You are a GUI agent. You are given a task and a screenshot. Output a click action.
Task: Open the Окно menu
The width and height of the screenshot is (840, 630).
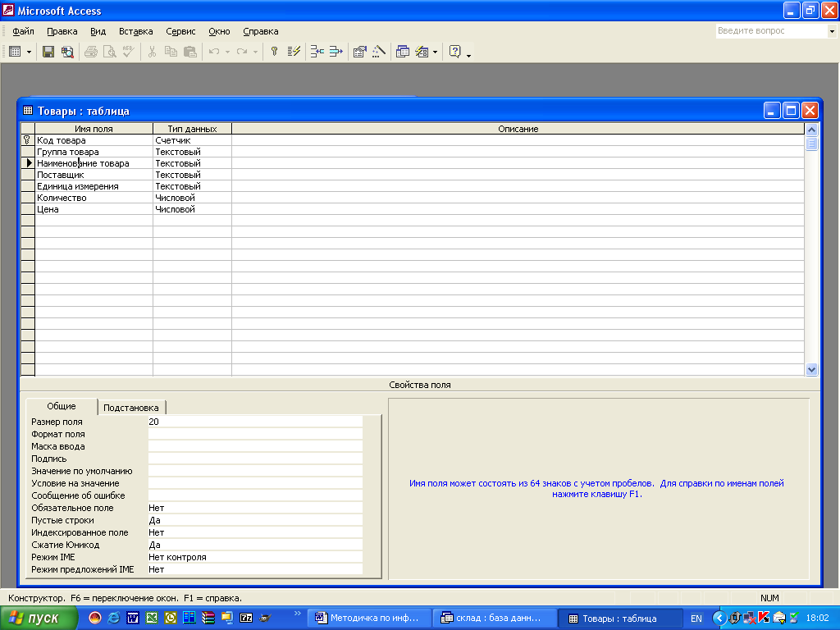pos(219,31)
